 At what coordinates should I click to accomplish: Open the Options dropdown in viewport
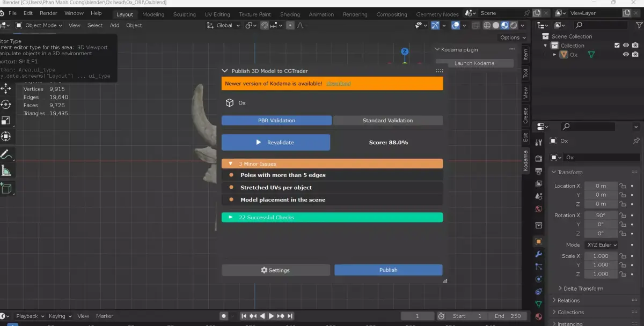[513, 38]
